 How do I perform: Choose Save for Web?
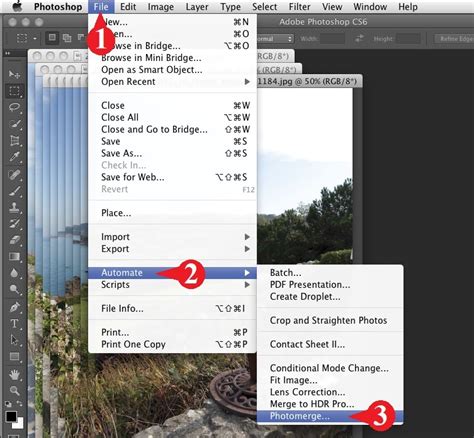click(x=172, y=177)
